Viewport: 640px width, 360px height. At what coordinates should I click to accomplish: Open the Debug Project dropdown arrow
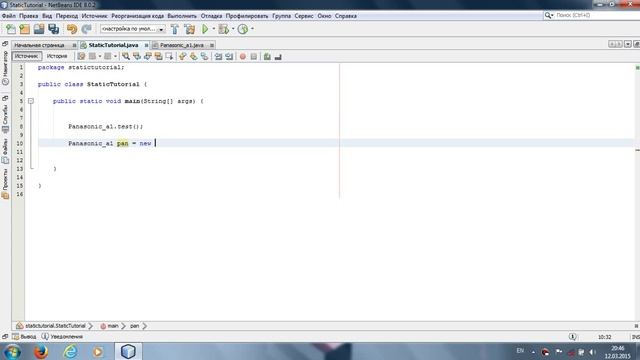pos(233,29)
